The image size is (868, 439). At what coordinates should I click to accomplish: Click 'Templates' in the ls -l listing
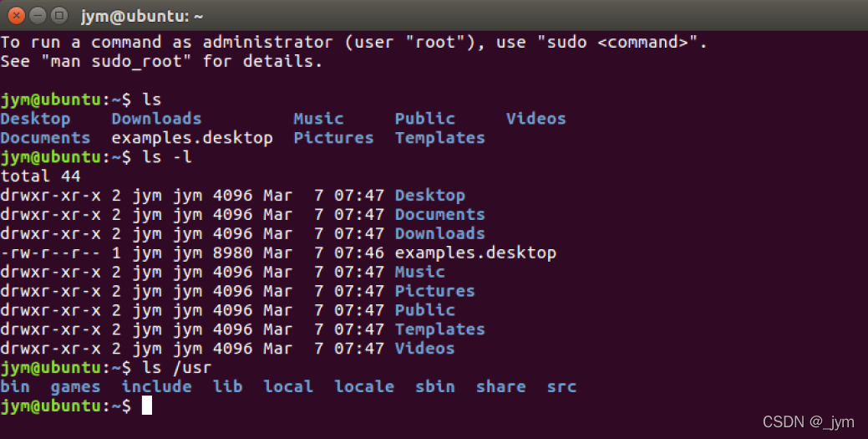[440, 329]
